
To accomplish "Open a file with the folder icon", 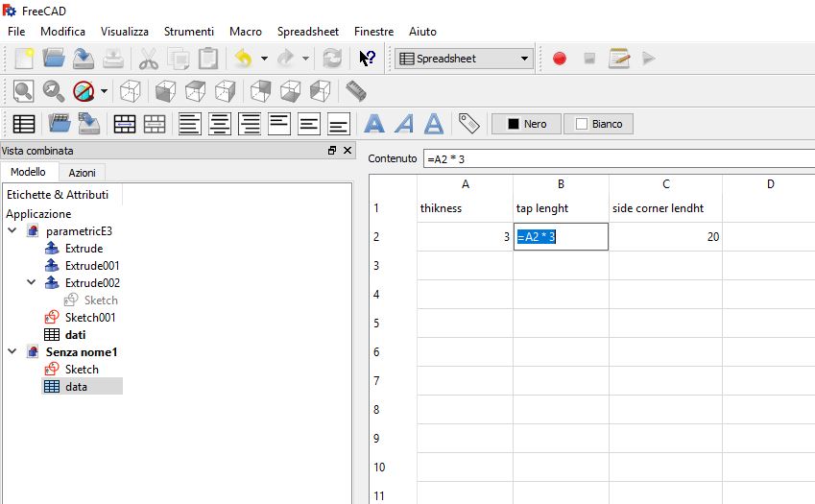I will pos(54,59).
